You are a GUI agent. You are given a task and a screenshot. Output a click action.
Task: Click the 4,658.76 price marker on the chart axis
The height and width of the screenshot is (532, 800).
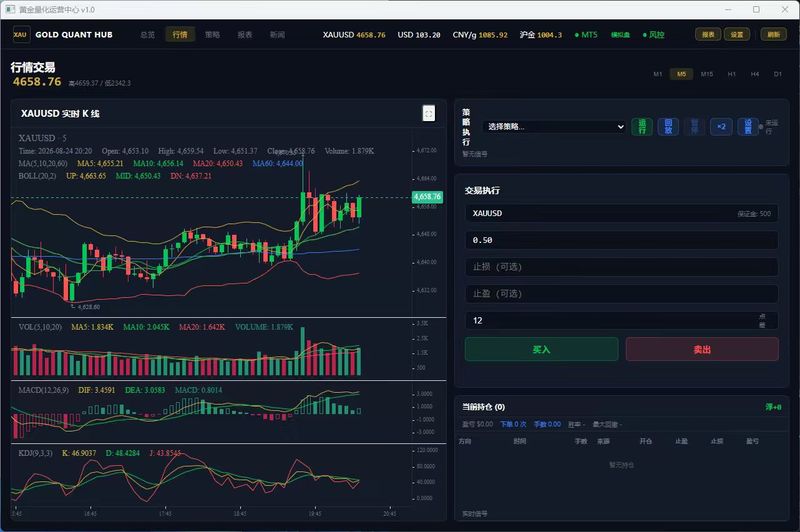coord(427,196)
